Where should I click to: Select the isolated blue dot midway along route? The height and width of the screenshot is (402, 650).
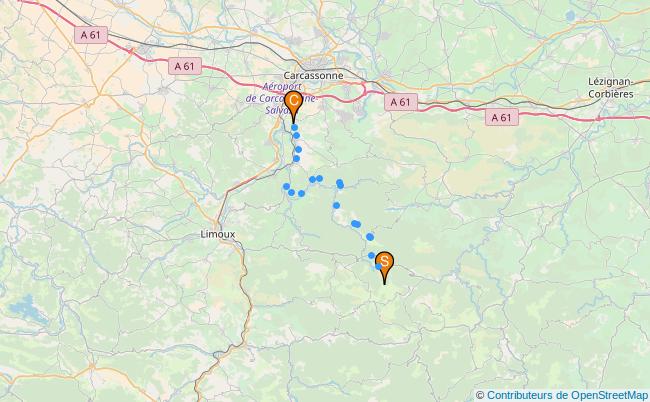click(336, 205)
